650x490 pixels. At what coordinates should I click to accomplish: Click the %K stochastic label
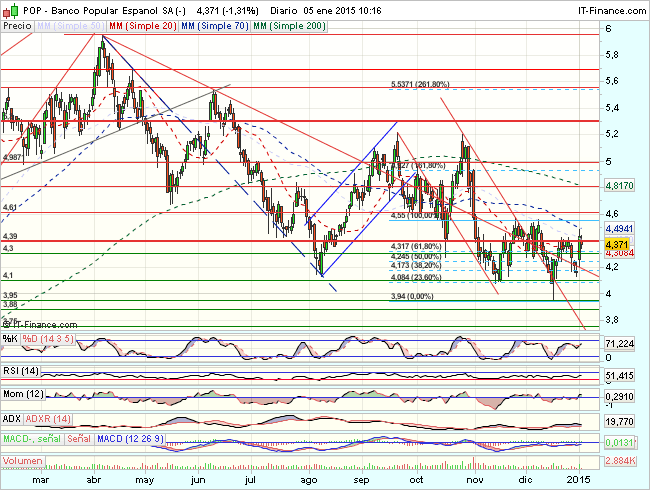click(x=10, y=339)
